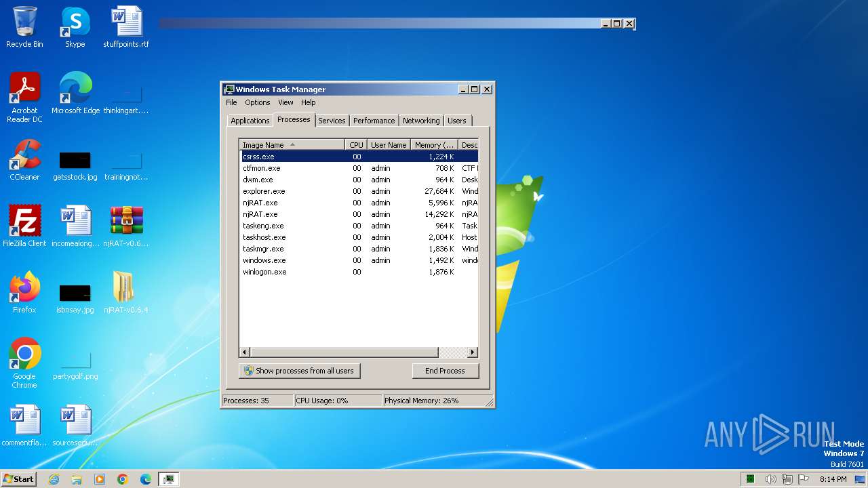The image size is (868, 488).
Task: Switch to the Networking tab
Action: [x=421, y=121]
